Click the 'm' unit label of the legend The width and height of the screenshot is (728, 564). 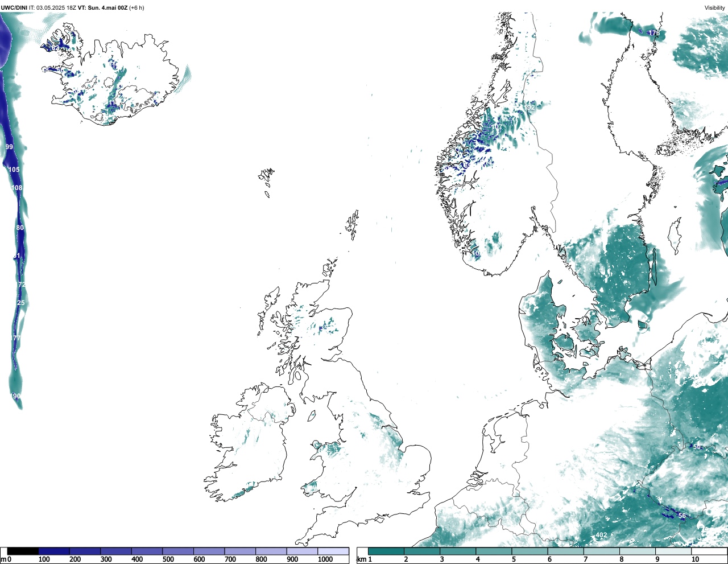tap(3, 559)
